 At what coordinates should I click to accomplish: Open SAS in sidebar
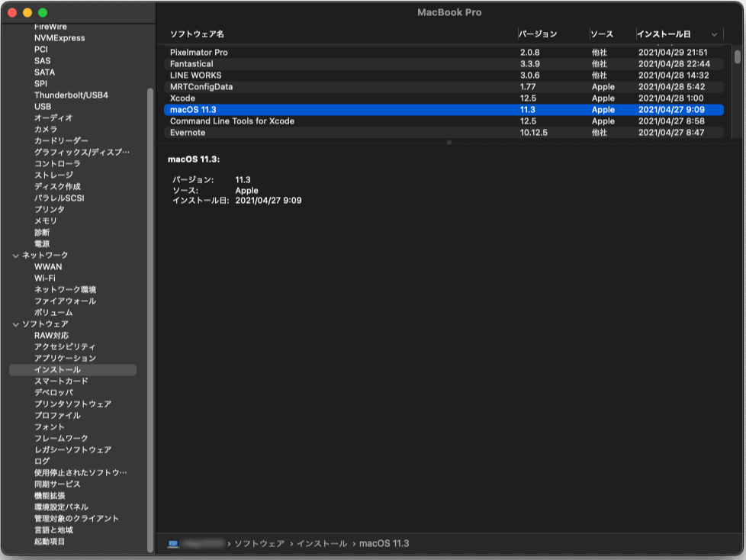[x=43, y=61]
